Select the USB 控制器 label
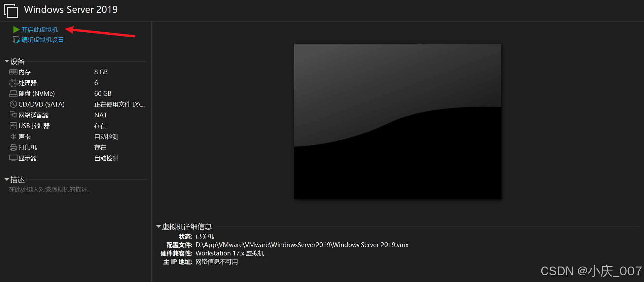This screenshot has height=282, width=644. [34, 126]
